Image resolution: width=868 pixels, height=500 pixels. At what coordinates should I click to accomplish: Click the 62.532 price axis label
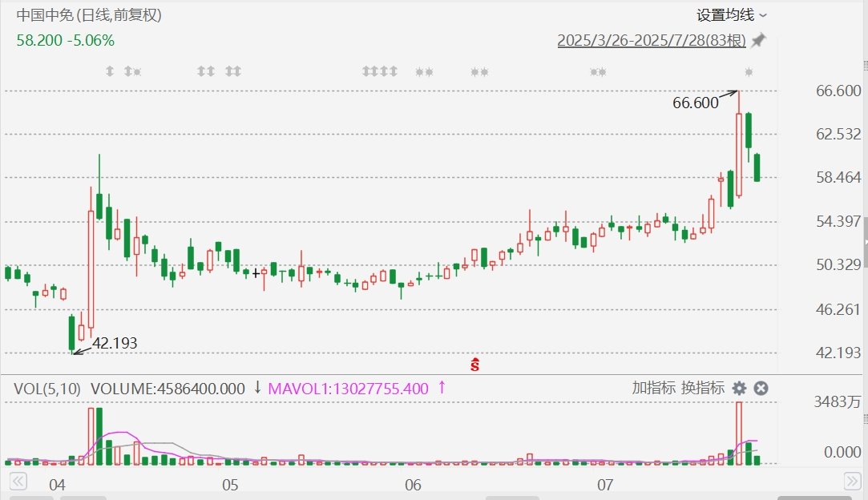838,134
